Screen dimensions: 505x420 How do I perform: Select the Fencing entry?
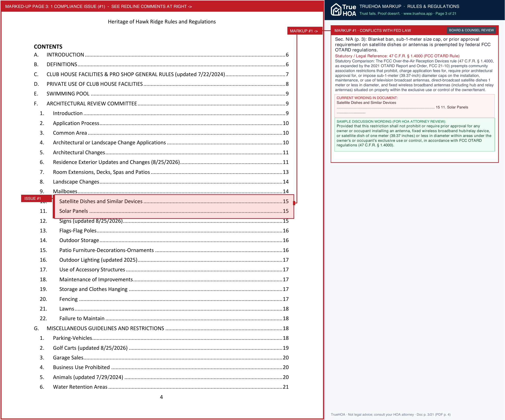click(x=164, y=299)
